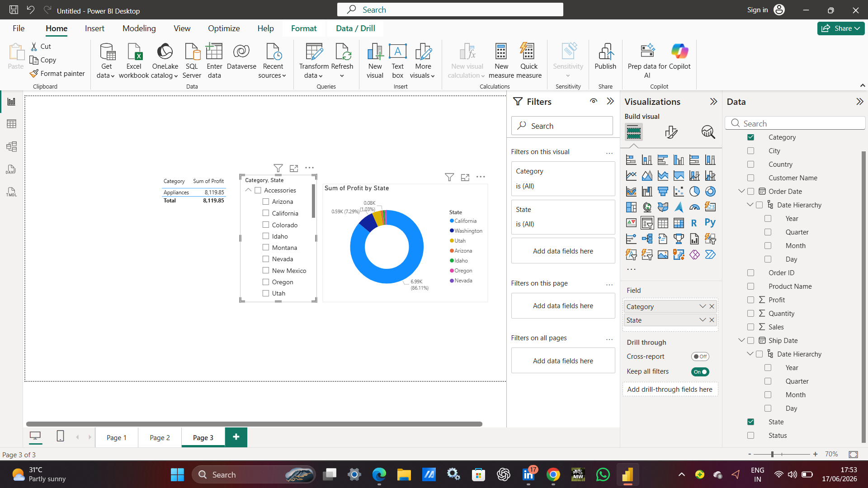Select the R script visual
Screen dimensions: 868x488
click(694, 223)
